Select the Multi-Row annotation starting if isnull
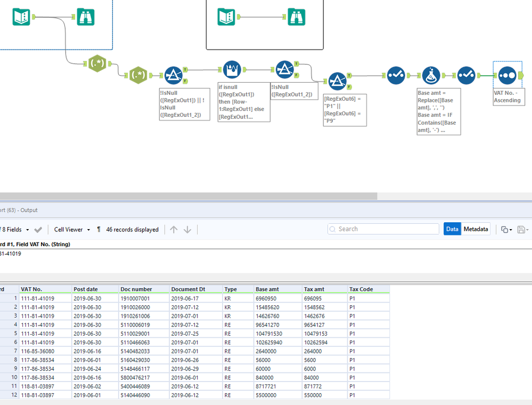The image size is (532, 405). (244, 102)
